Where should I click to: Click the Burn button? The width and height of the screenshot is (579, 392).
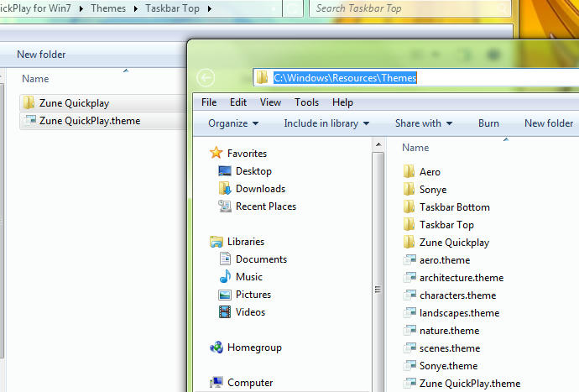pyautogui.click(x=488, y=123)
